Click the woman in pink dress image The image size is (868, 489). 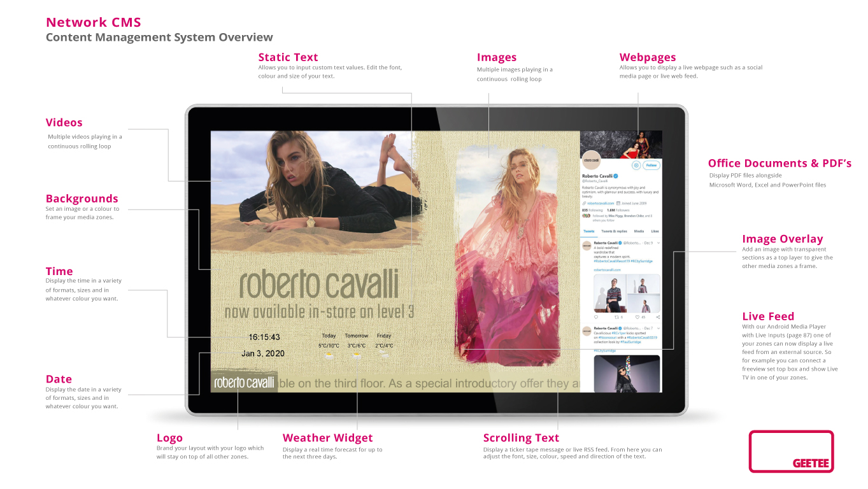point(507,255)
